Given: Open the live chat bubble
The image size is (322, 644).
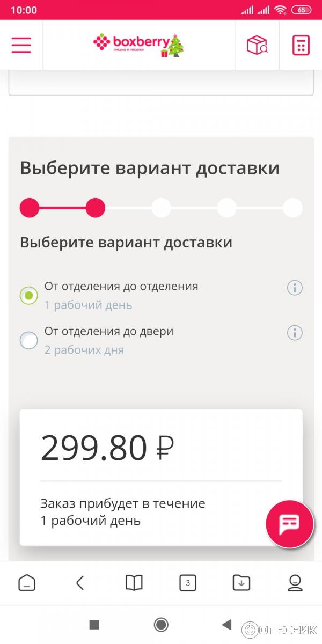Looking at the screenshot, I should [290, 524].
